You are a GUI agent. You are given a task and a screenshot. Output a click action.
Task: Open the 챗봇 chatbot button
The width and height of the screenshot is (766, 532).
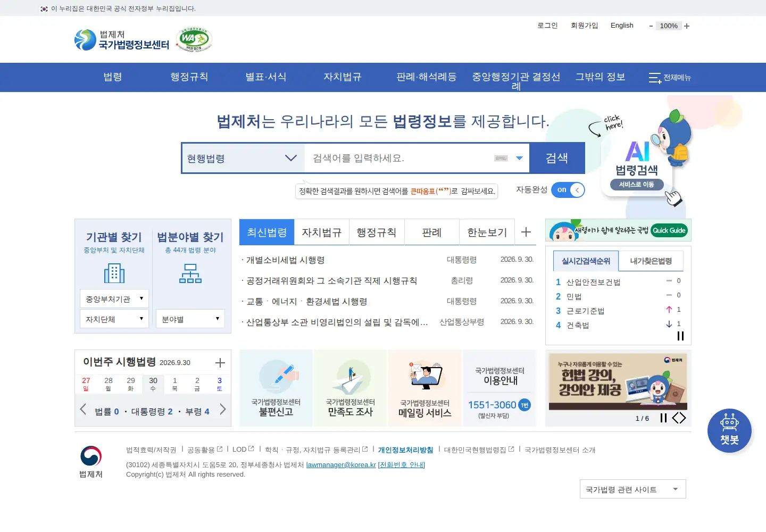pyautogui.click(x=729, y=431)
